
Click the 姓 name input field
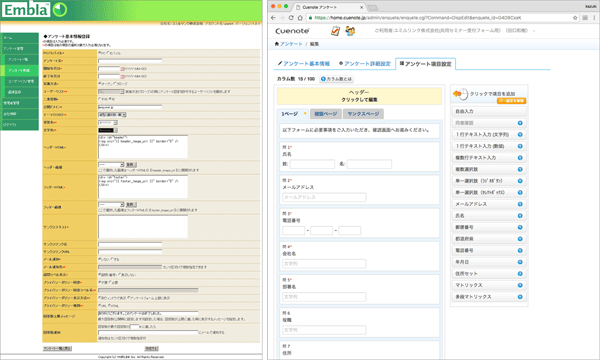pyautogui.click(x=312, y=164)
